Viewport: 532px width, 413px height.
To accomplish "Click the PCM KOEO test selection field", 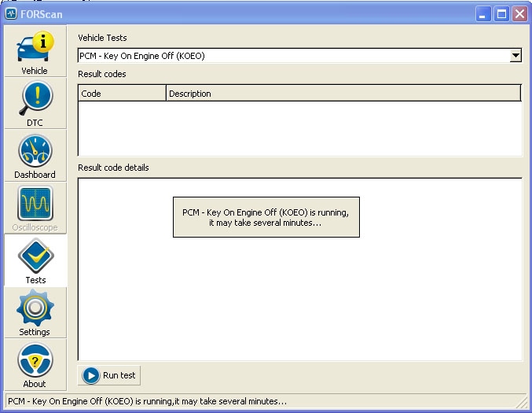I will coord(291,56).
